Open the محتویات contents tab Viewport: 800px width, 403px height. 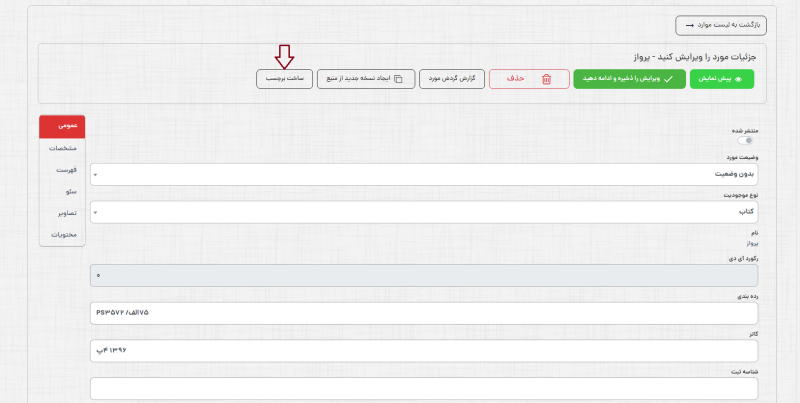click(62, 235)
